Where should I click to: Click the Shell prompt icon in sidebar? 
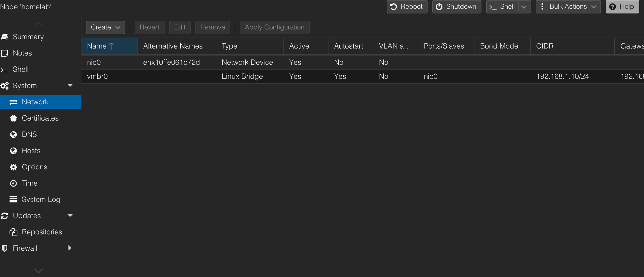coord(4,70)
